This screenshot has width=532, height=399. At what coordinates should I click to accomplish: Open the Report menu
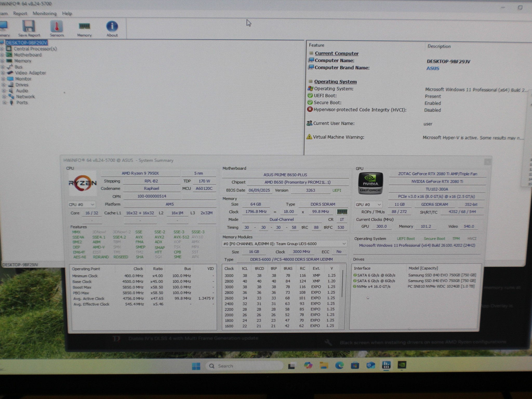click(20, 14)
